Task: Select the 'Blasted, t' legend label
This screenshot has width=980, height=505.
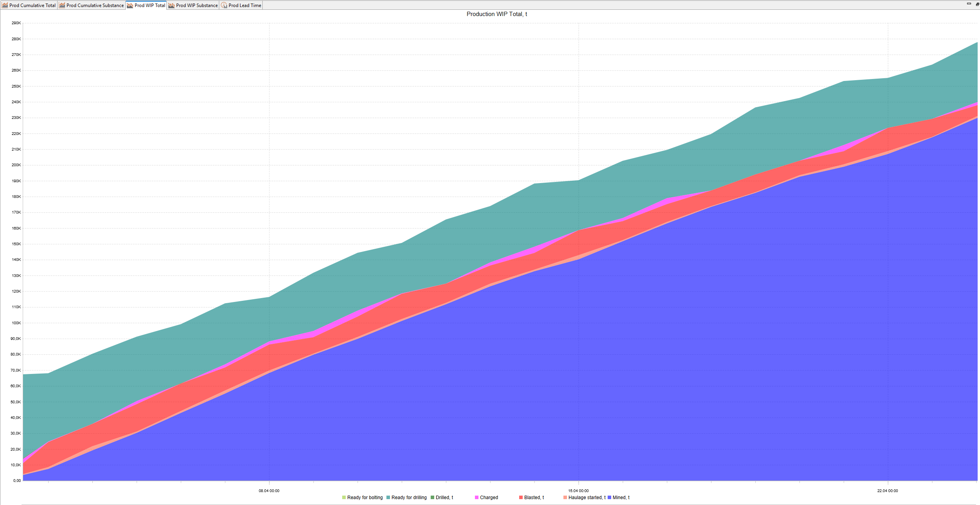Action: coord(534,498)
